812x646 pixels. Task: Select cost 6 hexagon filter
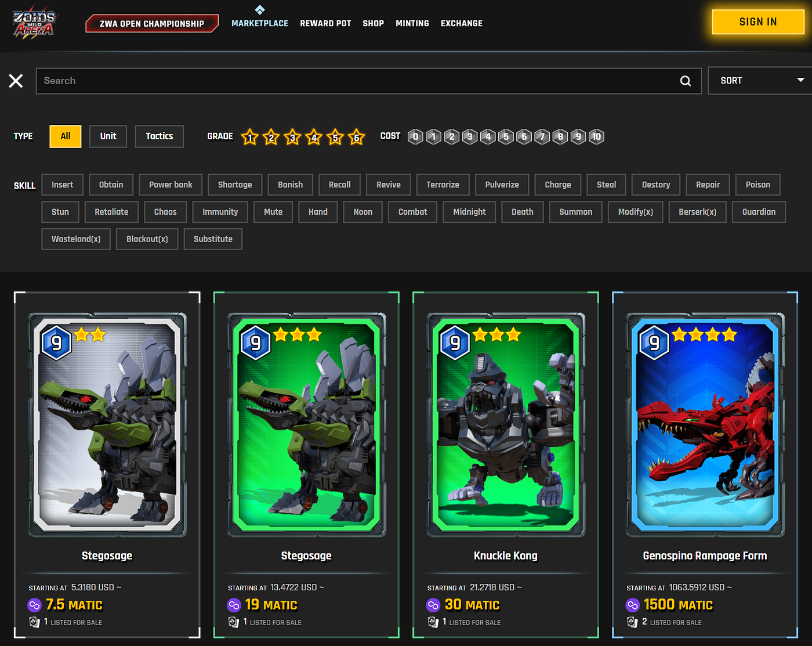pyautogui.click(x=524, y=136)
